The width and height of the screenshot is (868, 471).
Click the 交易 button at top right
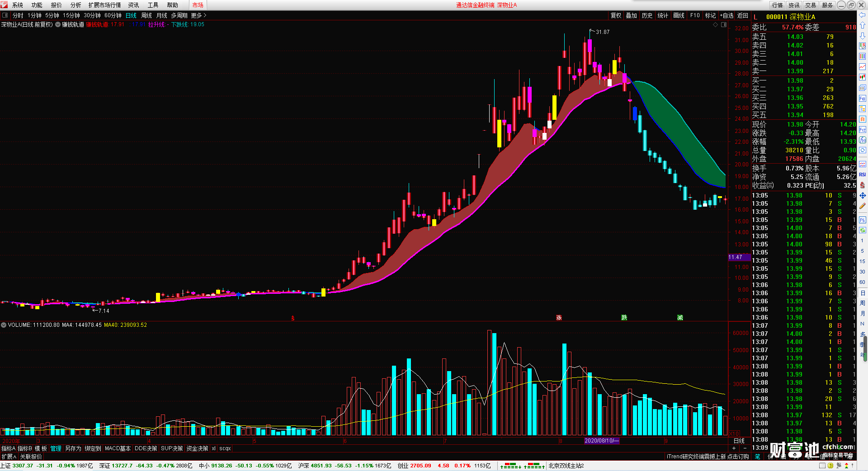(811, 5)
